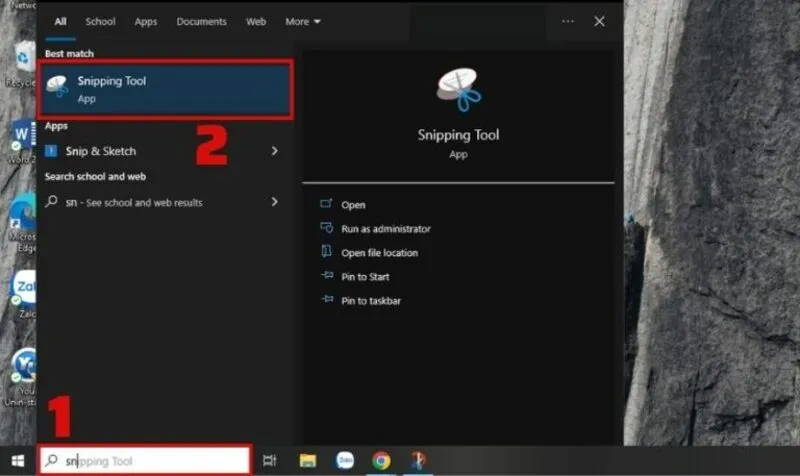Open the three-dot options menu in search panel
Screen dimensions: 800x476
[568, 21]
